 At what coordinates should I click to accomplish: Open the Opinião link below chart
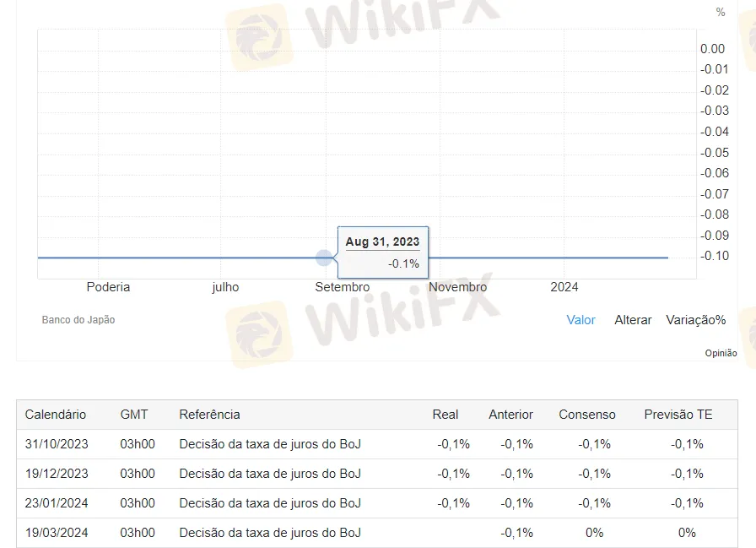[x=721, y=353]
